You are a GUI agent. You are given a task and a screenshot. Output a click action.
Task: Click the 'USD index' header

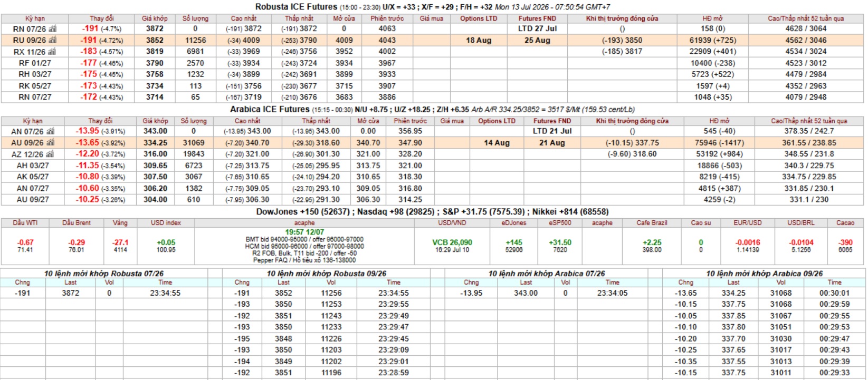click(166, 223)
